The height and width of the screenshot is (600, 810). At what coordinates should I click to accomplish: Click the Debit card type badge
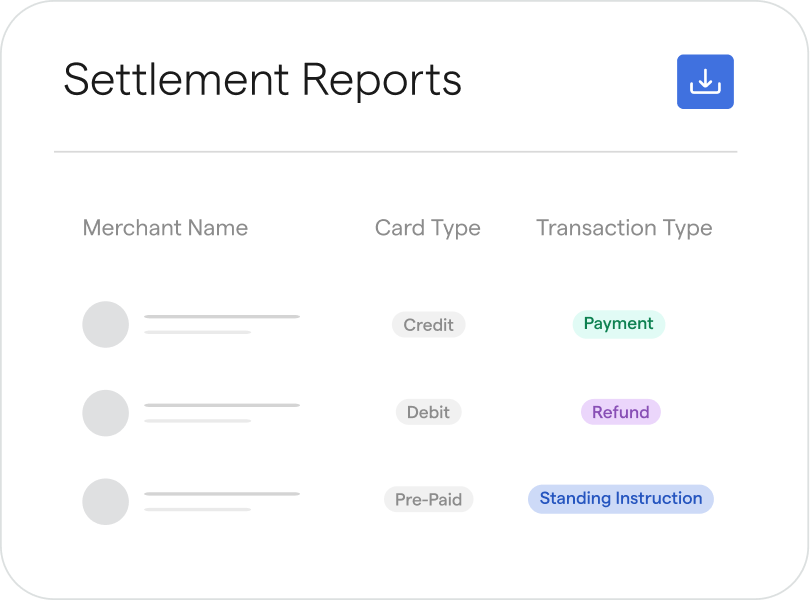[x=428, y=412]
